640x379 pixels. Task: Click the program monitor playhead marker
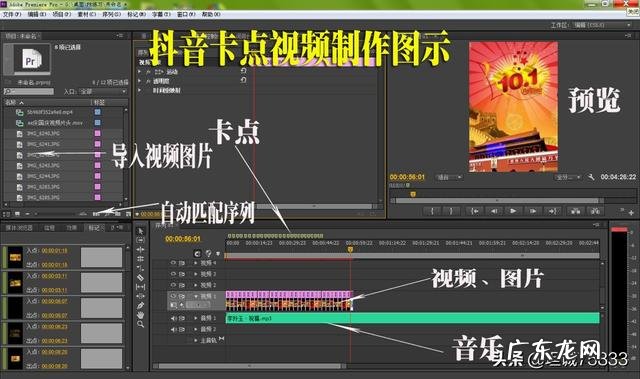413,194
